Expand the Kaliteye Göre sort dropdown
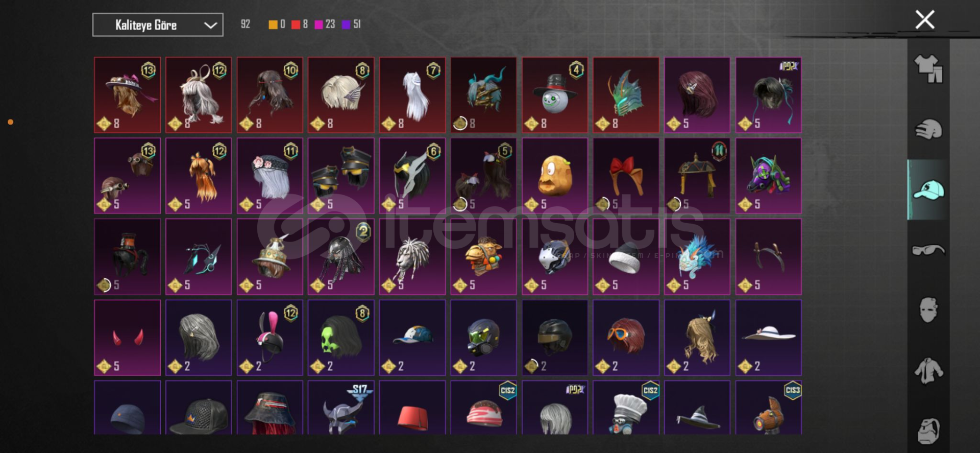Viewport: 980px width, 453px height. click(x=158, y=25)
